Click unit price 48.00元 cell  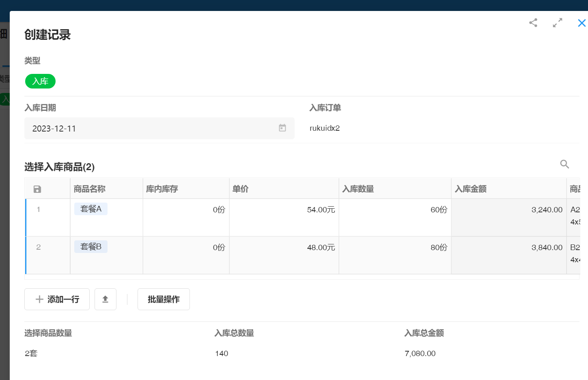[x=284, y=248]
